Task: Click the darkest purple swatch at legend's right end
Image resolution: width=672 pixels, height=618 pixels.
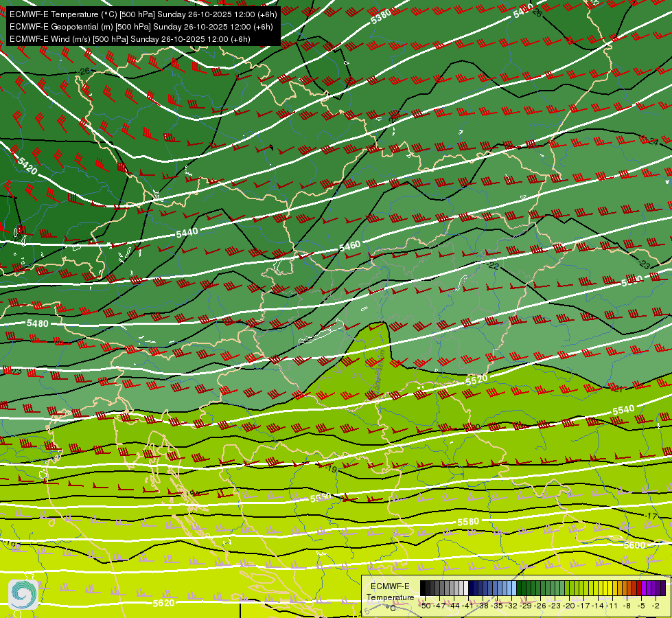Action: [662, 588]
